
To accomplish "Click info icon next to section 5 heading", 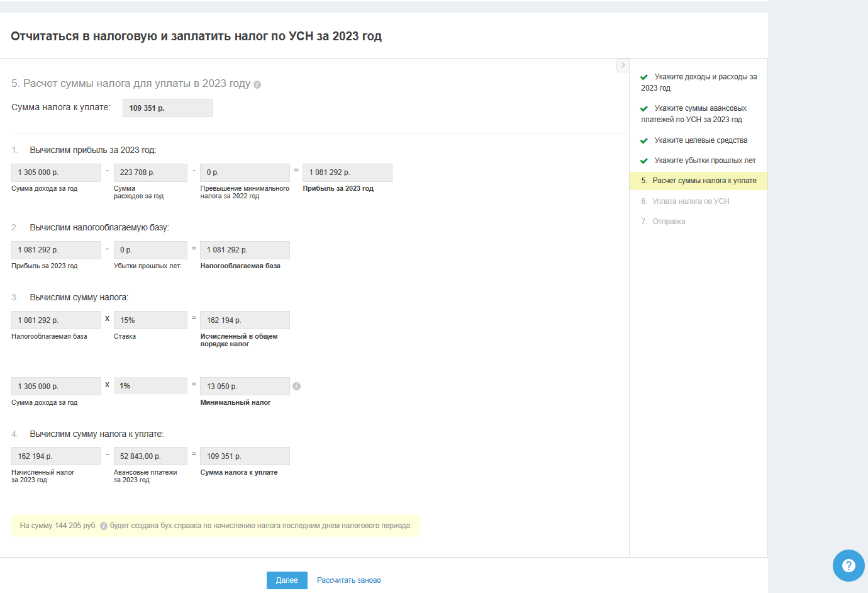I will coord(257,84).
